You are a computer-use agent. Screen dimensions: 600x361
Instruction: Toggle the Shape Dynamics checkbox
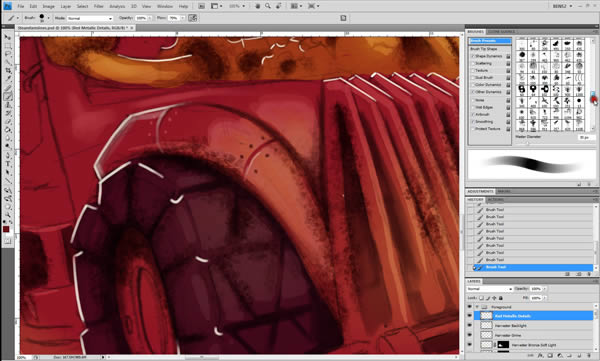(x=473, y=56)
